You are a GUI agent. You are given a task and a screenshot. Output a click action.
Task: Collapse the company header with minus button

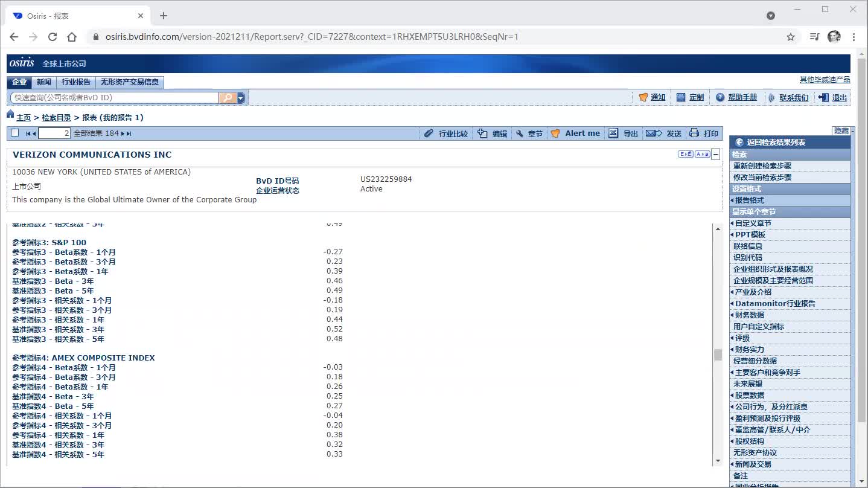pyautogui.click(x=716, y=155)
